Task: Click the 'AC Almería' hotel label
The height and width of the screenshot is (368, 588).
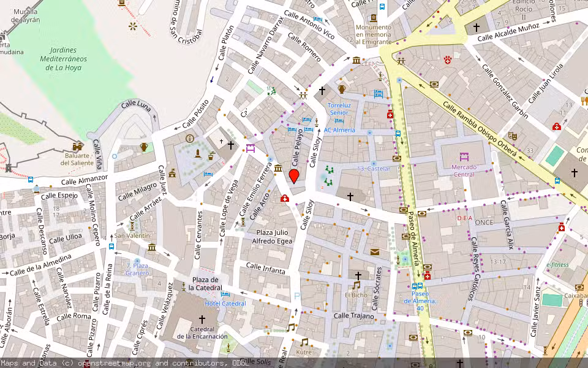Action: point(339,130)
